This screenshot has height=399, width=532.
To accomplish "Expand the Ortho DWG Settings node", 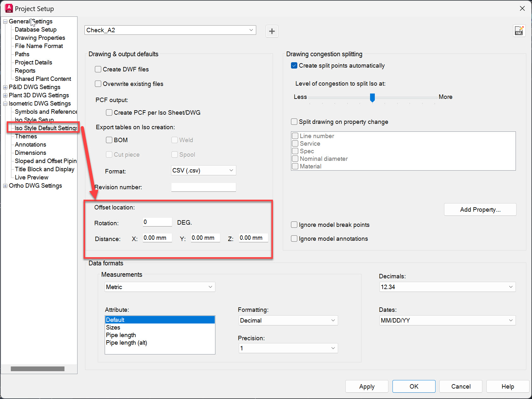I will pos(5,185).
